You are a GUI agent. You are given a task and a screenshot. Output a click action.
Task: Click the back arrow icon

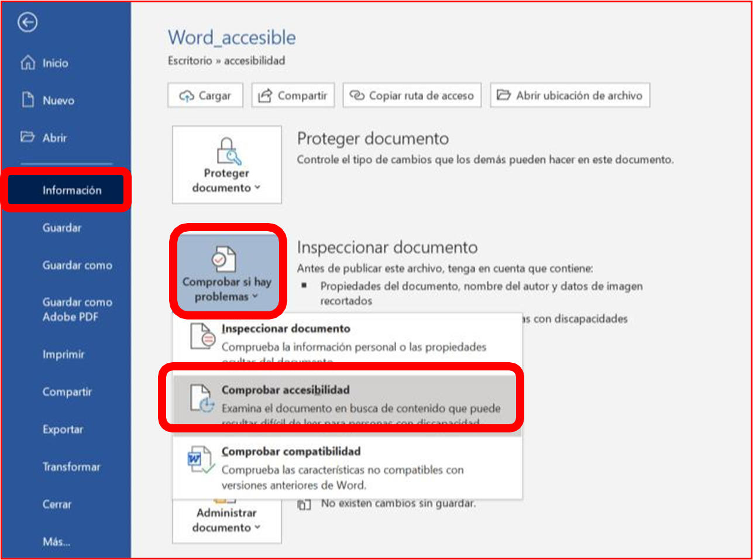27,23
